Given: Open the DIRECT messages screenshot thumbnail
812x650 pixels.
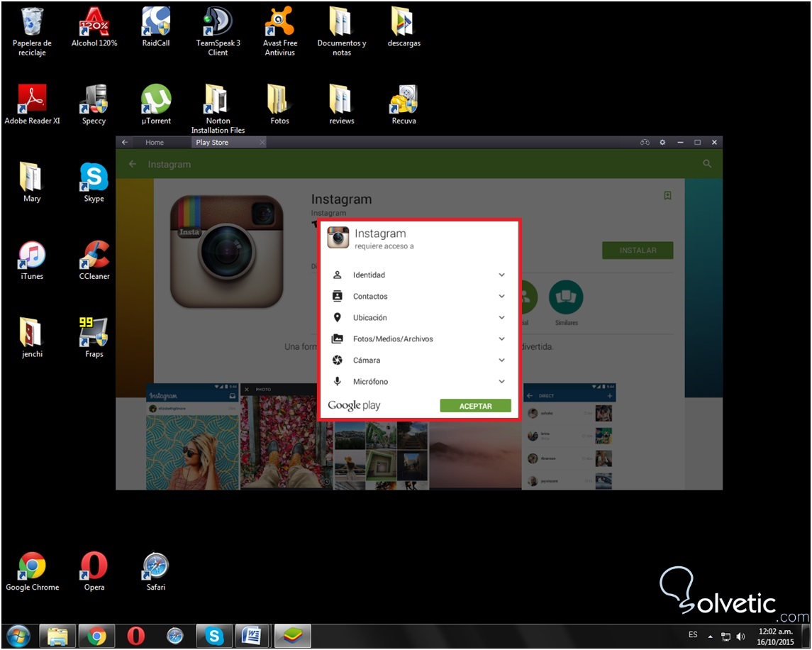Looking at the screenshot, I should (569, 436).
